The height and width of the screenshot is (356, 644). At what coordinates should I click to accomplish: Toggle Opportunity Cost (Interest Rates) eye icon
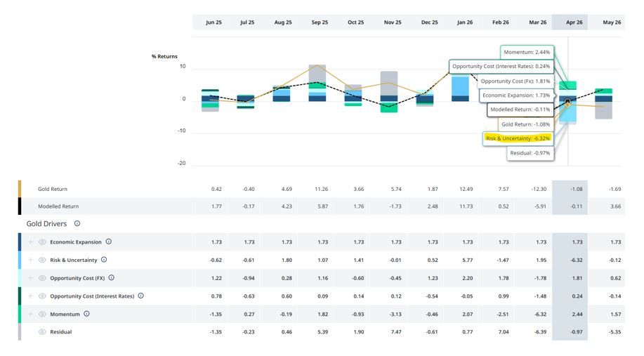(42, 296)
